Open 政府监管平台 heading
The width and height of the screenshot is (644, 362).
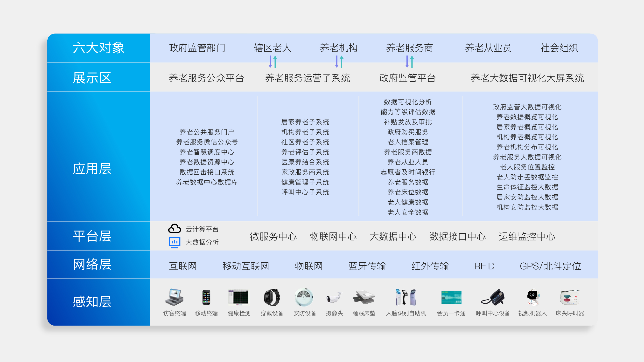tap(407, 78)
